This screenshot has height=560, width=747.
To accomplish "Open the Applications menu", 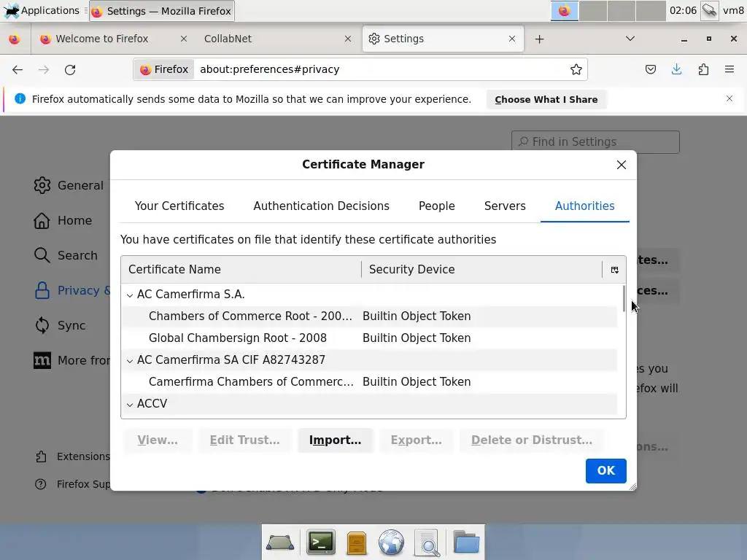I will [x=42, y=10].
